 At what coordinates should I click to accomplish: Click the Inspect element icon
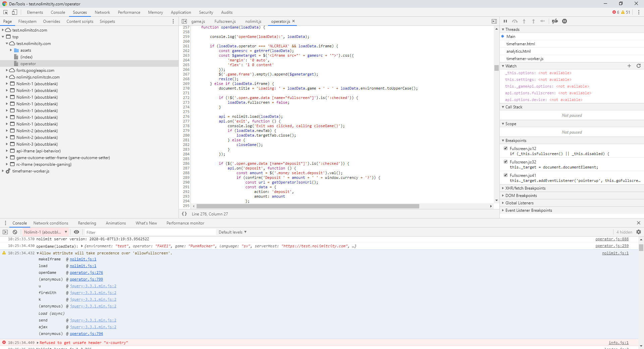(x=5, y=12)
